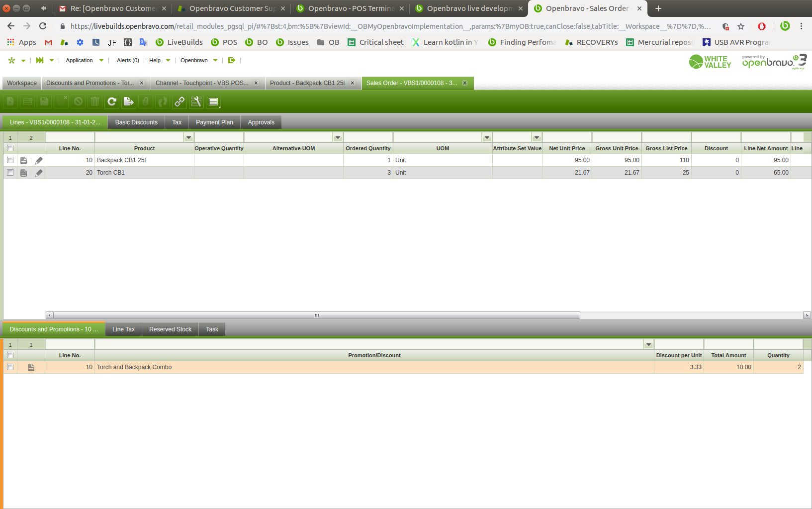Open the RECOVERYs bookmark
The image size is (812, 509).
tap(591, 42)
